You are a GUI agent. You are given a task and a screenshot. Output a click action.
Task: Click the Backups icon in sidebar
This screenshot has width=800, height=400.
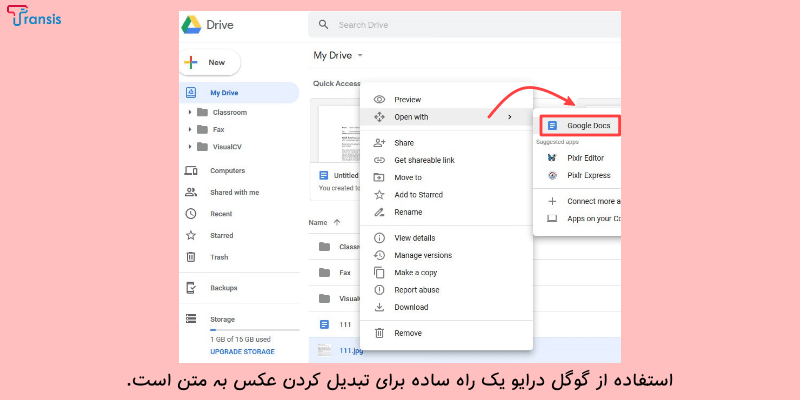pyautogui.click(x=191, y=288)
